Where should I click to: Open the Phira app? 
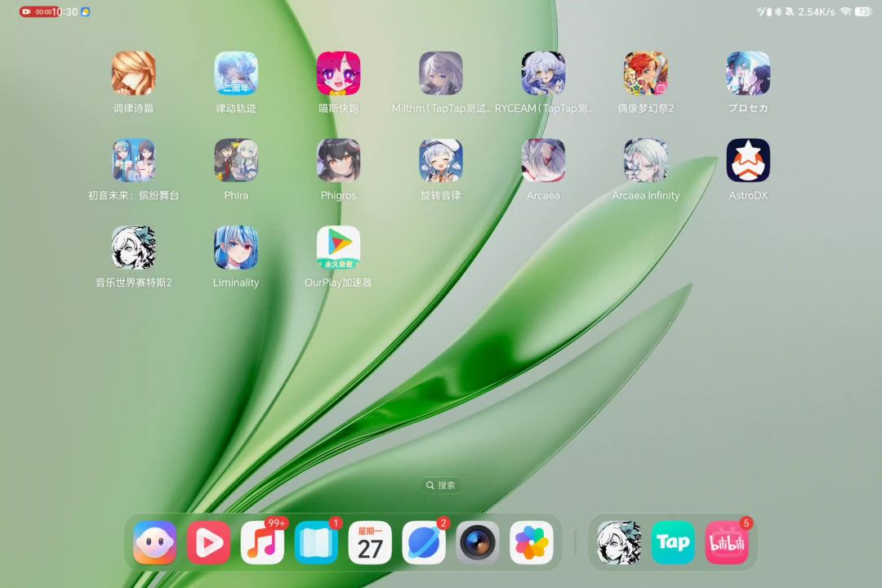[236, 160]
